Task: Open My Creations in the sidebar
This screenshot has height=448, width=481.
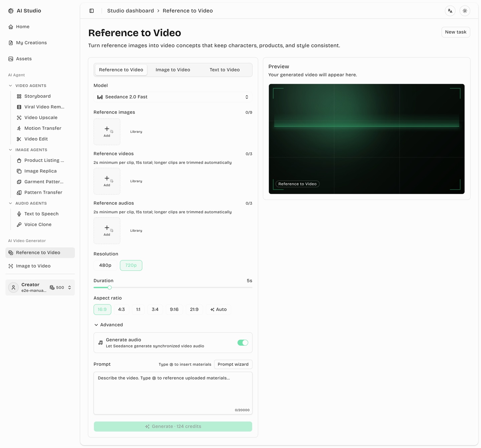Action: pos(40,43)
